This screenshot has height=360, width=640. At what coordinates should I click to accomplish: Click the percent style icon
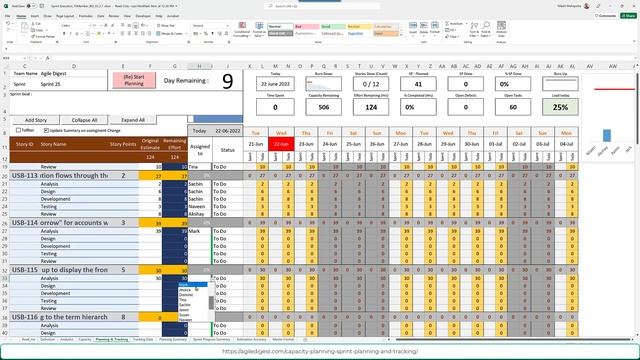point(205,33)
